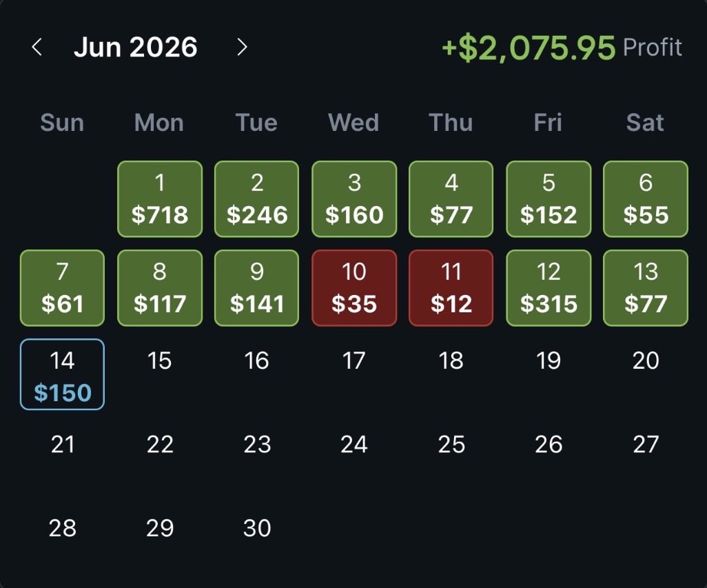The image size is (707, 588).
Task: Pick June 17 on the calendar
Action: click(x=354, y=361)
